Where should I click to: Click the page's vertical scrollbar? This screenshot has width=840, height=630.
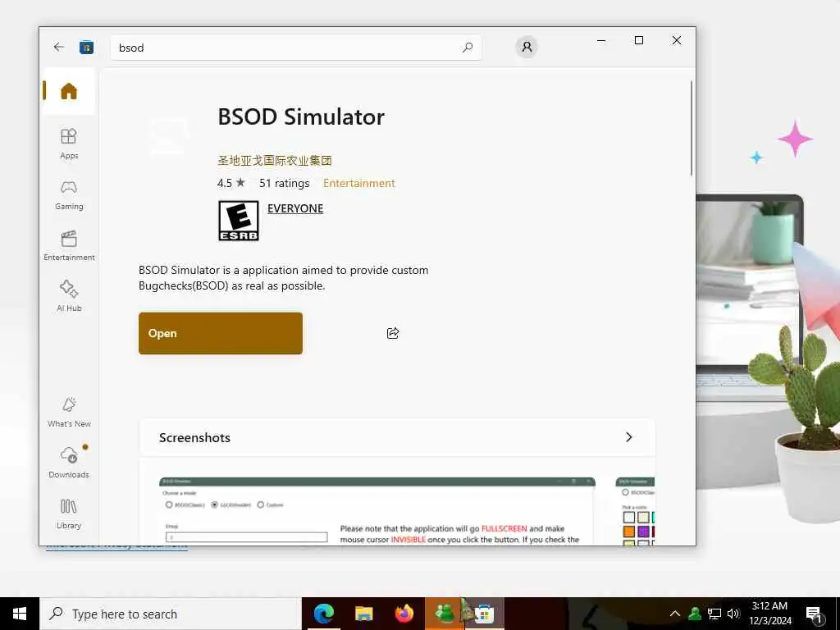[691, 127]
